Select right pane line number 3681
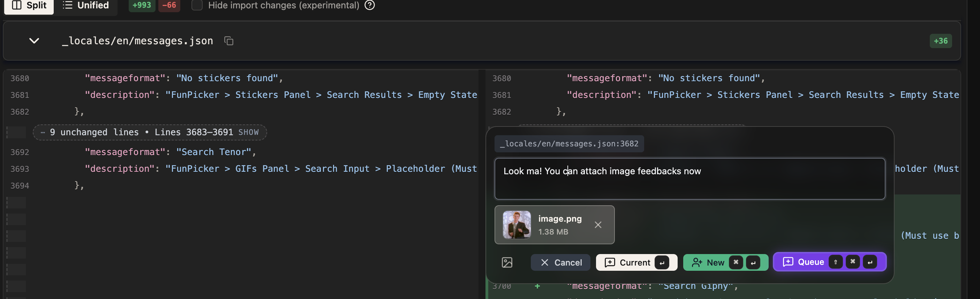Screen dimensions: 980x299 pyautogui.click(x=502, y=95)
